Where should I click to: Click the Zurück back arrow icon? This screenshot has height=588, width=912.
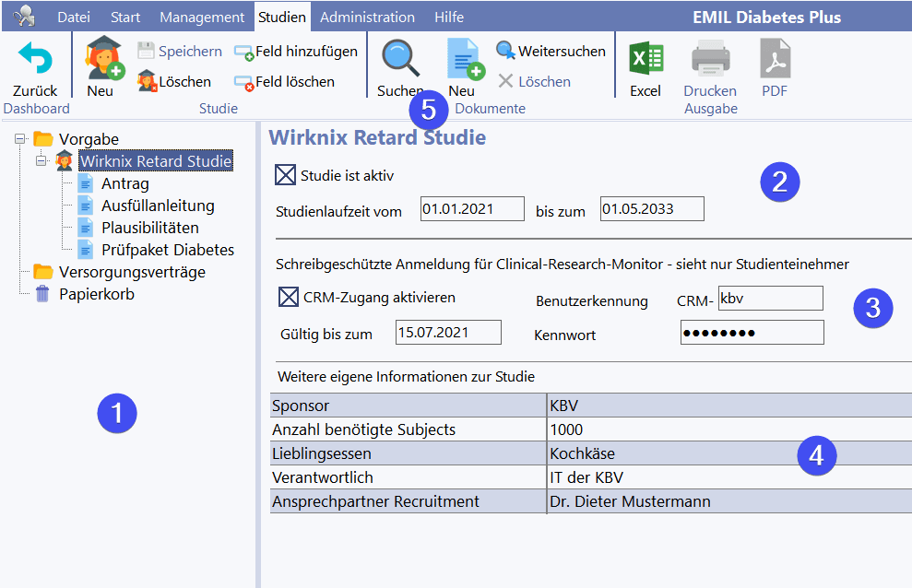pyautogui.click(x=35, y=59)
